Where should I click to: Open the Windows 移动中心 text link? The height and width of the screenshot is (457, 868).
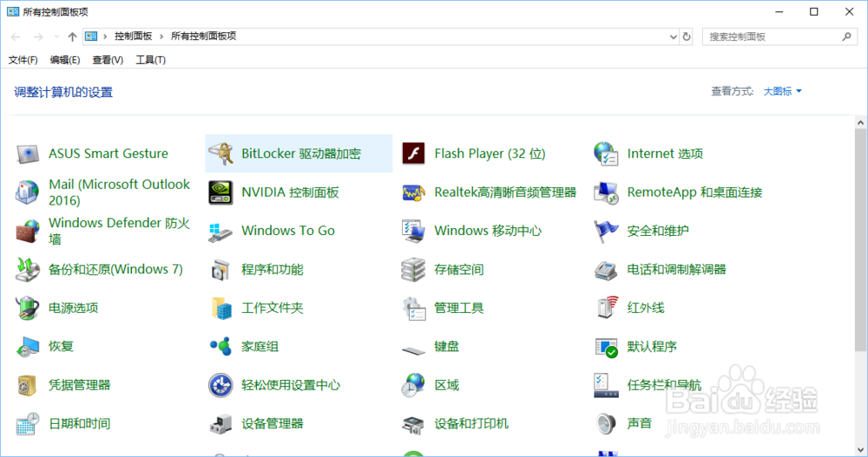point(488,231)
